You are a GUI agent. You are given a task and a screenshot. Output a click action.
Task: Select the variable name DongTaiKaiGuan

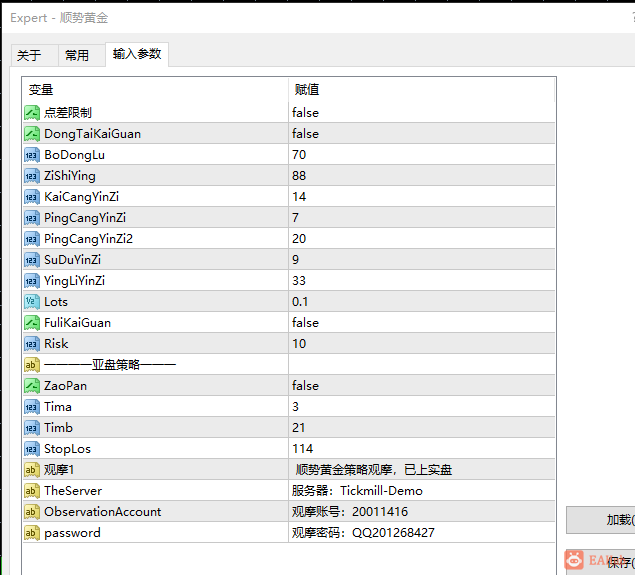click(x=92, y=134)
